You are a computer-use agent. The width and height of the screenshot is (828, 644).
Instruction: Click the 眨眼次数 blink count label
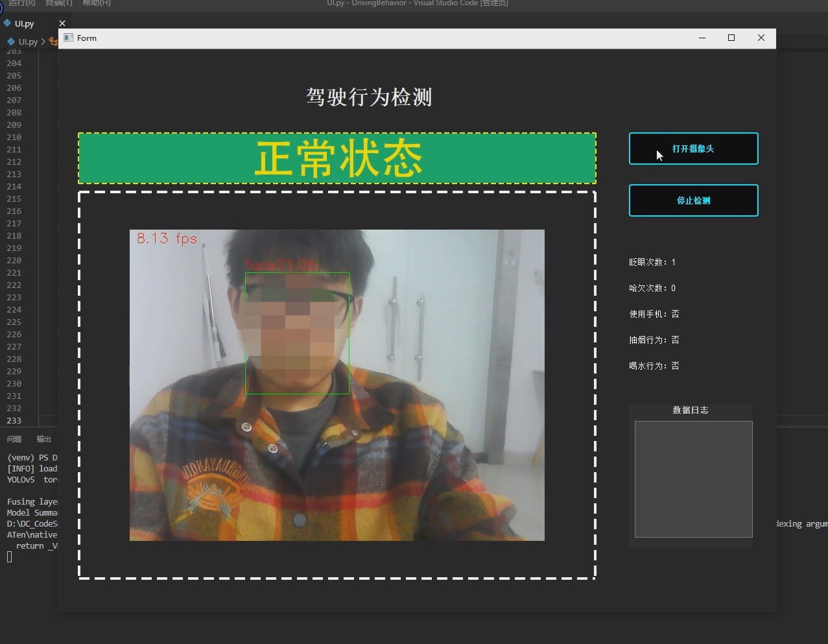pos(652,262)
